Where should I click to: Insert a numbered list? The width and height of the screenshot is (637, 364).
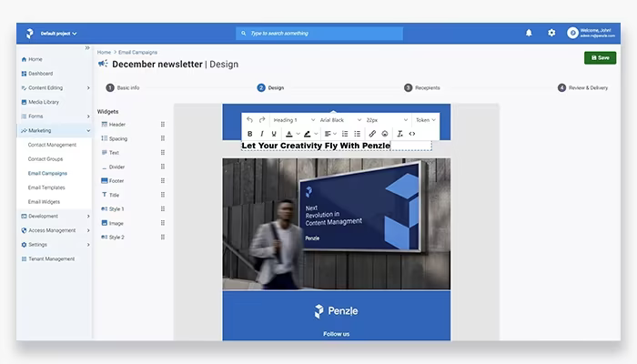(345, 134)
